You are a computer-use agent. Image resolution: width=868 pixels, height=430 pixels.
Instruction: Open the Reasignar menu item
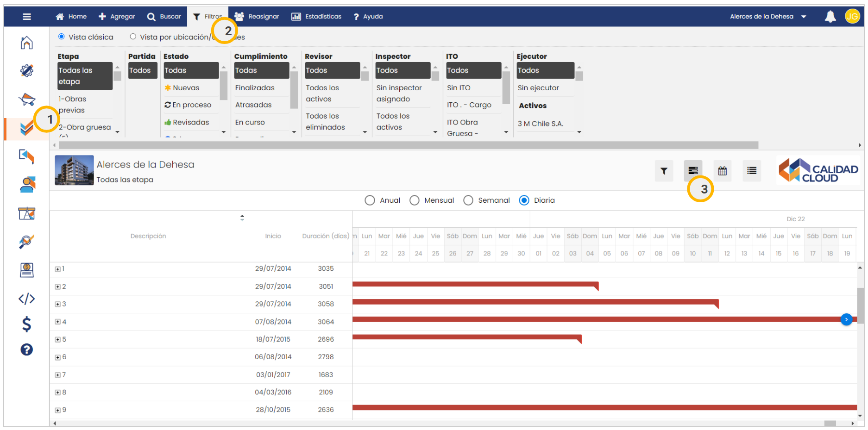[257, 17]
